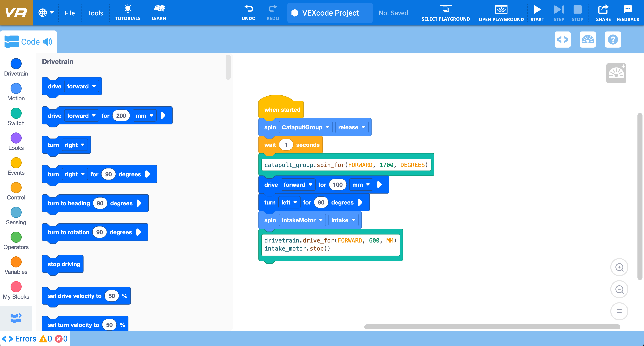
Task: Open intake direction dropdown in spin block
Action: (343, 220)
